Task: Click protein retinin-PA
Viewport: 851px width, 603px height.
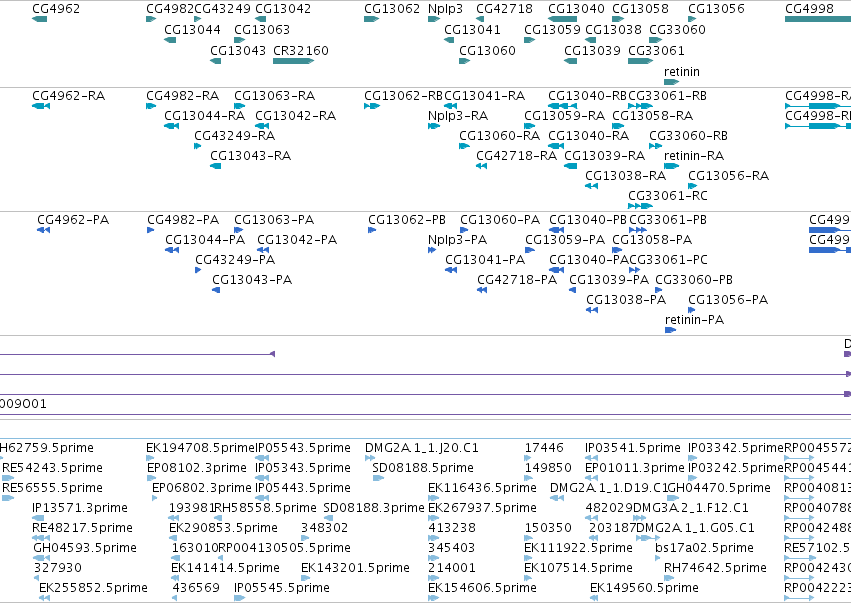Action: point(694,320)
